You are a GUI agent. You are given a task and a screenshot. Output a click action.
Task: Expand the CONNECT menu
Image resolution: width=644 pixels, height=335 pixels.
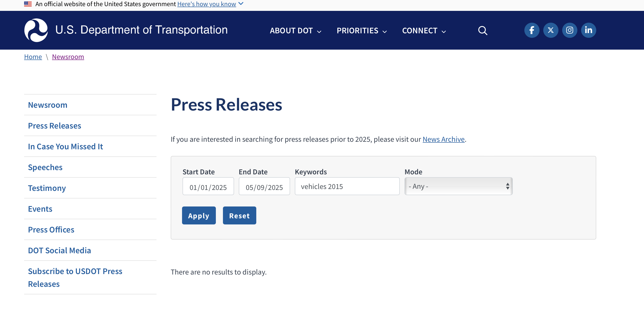click(424, 30)
